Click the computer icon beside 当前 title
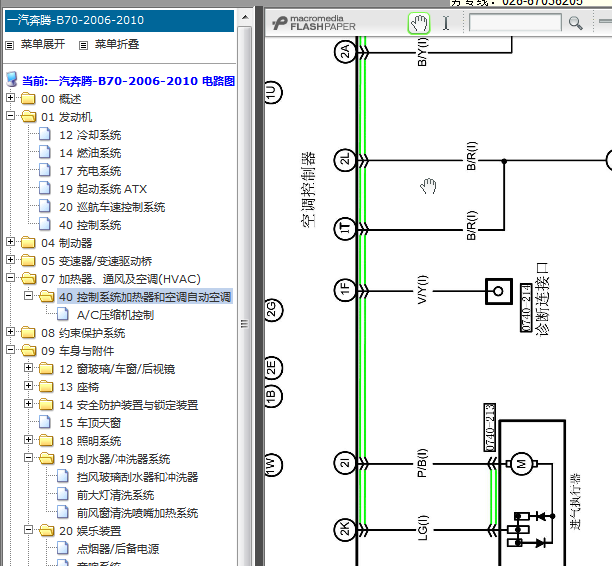 pyautogui.click(x=12, y=79)
